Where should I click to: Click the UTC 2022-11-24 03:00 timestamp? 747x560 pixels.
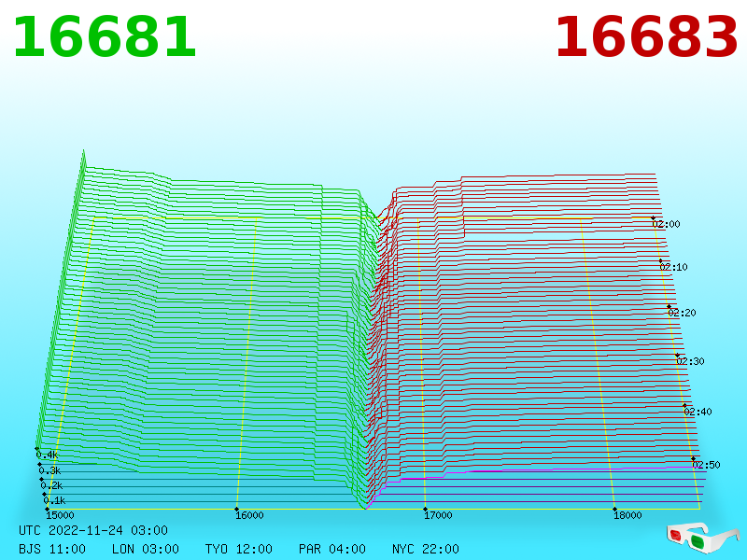point(93,530)
